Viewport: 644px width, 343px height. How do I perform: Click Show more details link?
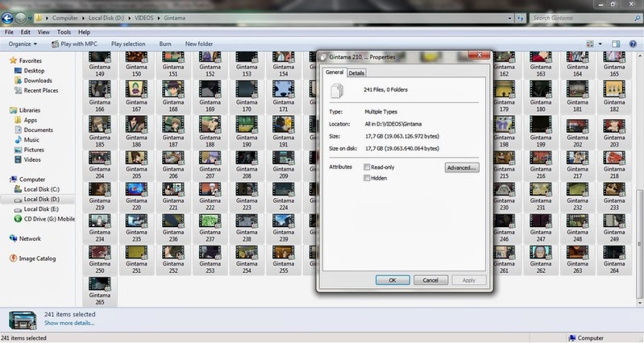pyautogui.click(x=69, y=323)
